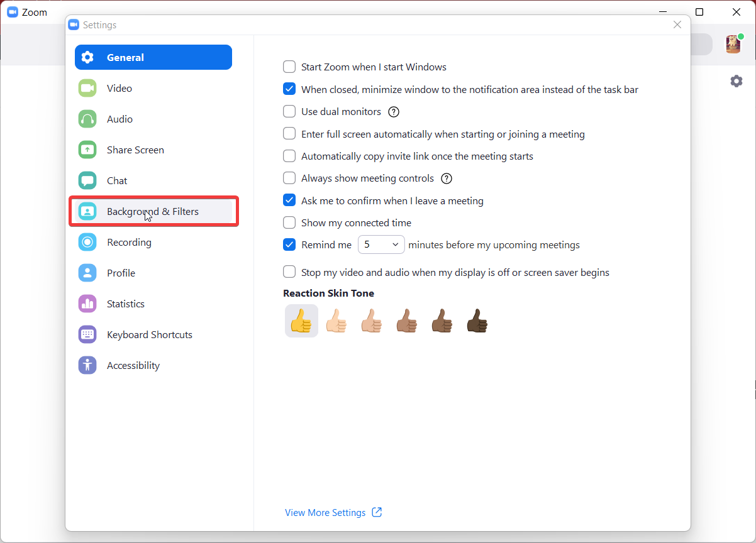756x543 pixels.
Task: Maximize the main Zoom window
Action: click(699, 12)
